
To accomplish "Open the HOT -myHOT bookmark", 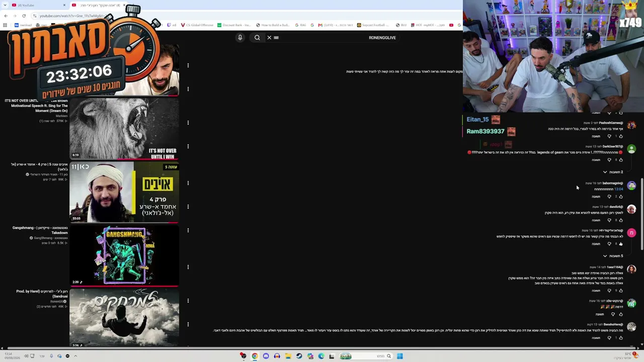I will (428, 25).
